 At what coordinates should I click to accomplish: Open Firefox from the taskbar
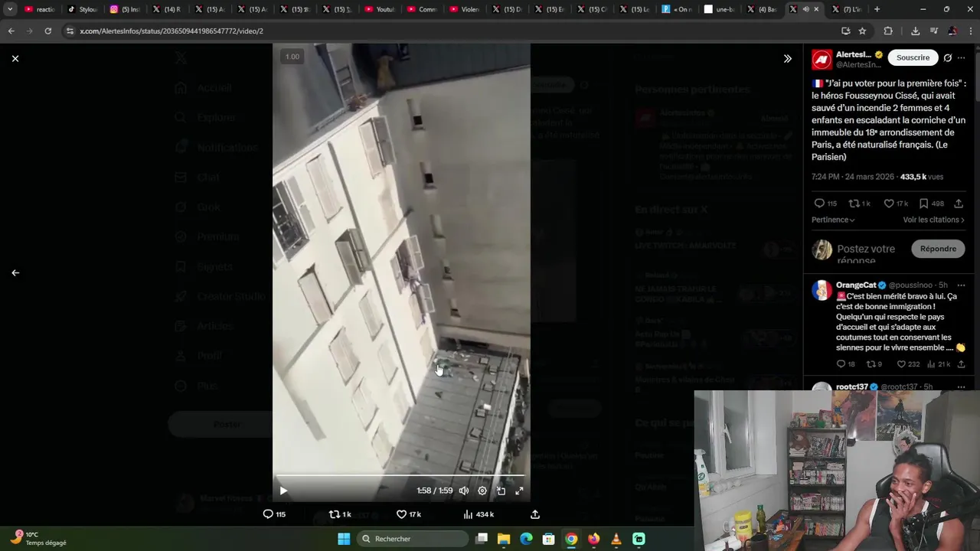point(593,539)
